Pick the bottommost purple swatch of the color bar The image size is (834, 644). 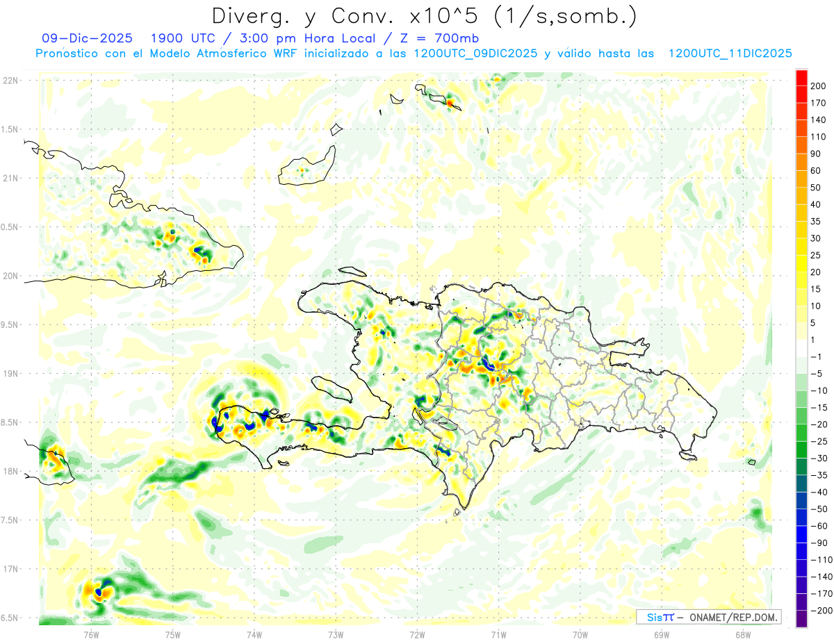click(801, 620)
